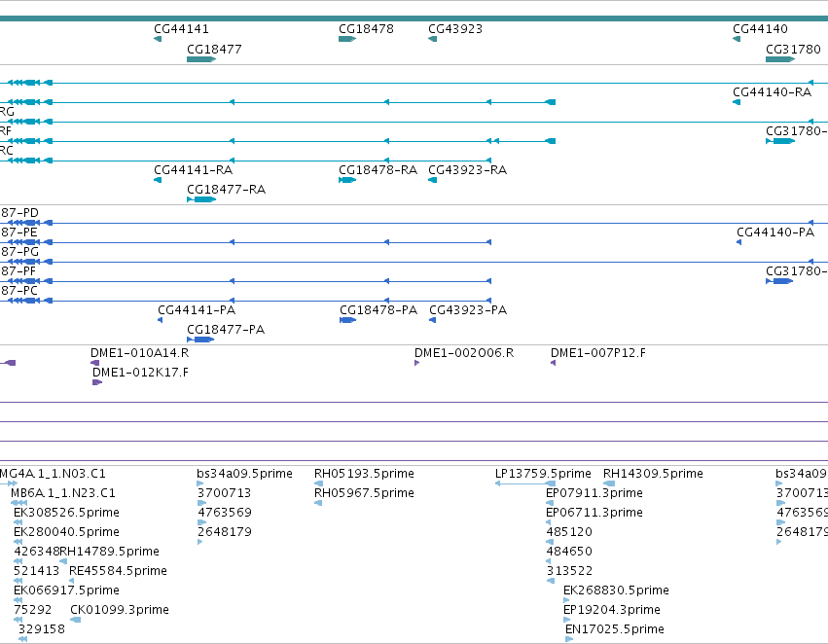Select the EP19204.3prime EST label
This screenshot has width=828, height=644.
click(x=611, y=610)
